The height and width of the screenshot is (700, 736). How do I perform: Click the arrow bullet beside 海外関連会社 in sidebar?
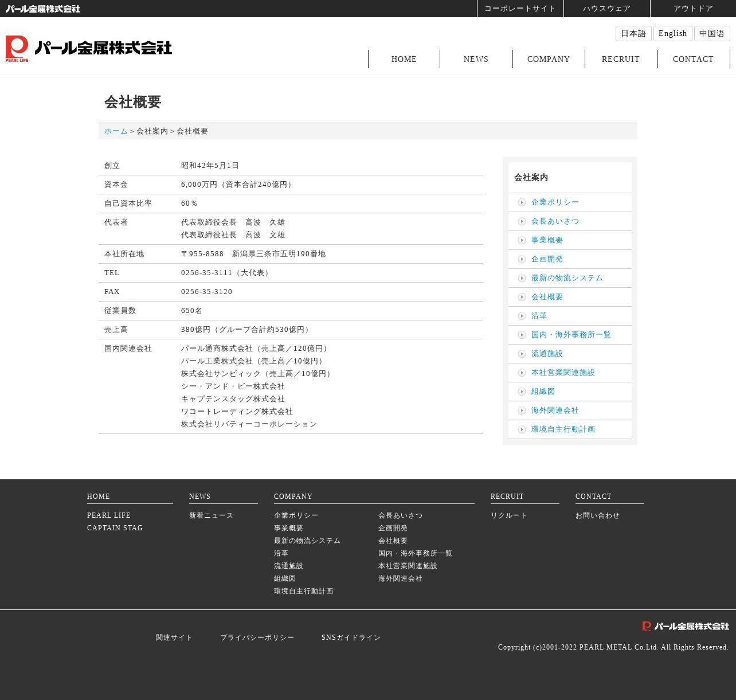[x=522, y=410]
